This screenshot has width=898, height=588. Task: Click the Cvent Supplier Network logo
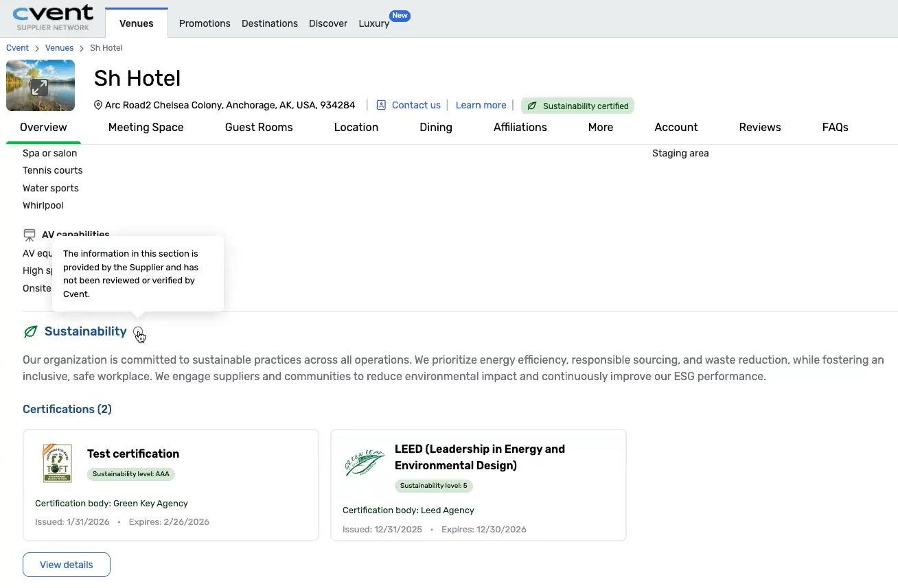53,18
